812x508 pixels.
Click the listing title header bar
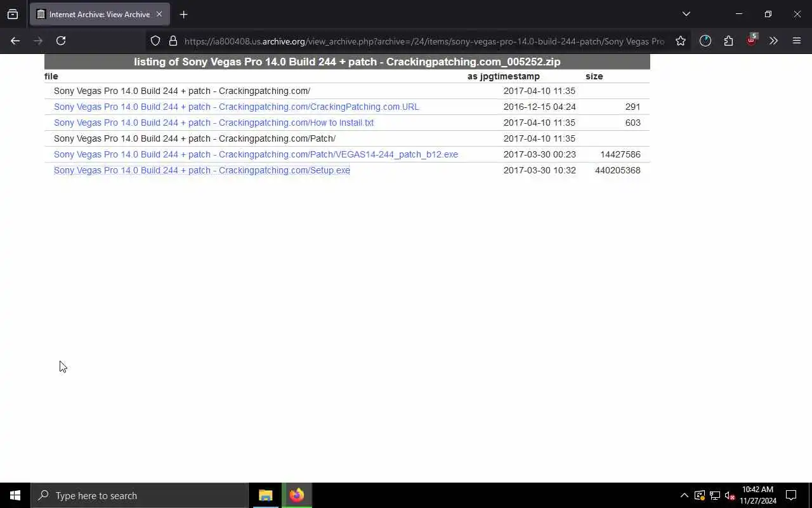[347, 62]
